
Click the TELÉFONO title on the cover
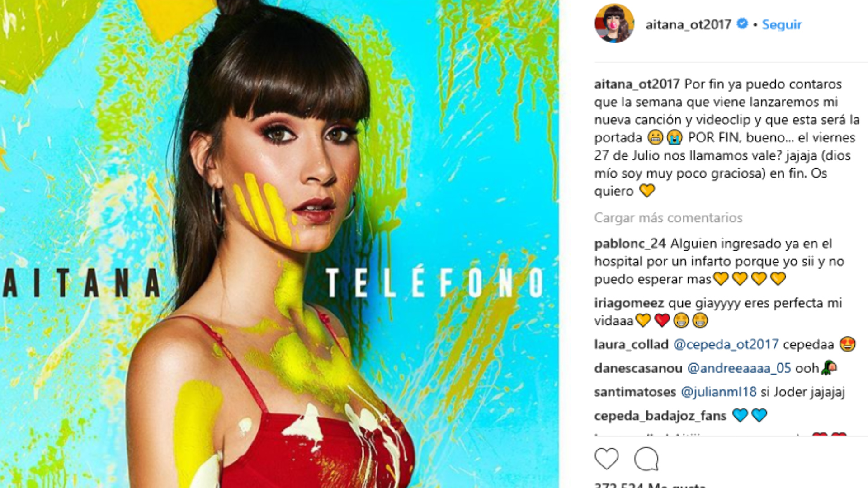click(434, 283)
